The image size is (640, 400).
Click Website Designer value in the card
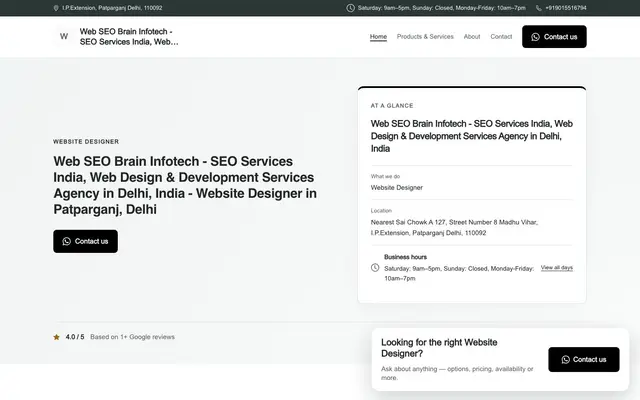397,188
